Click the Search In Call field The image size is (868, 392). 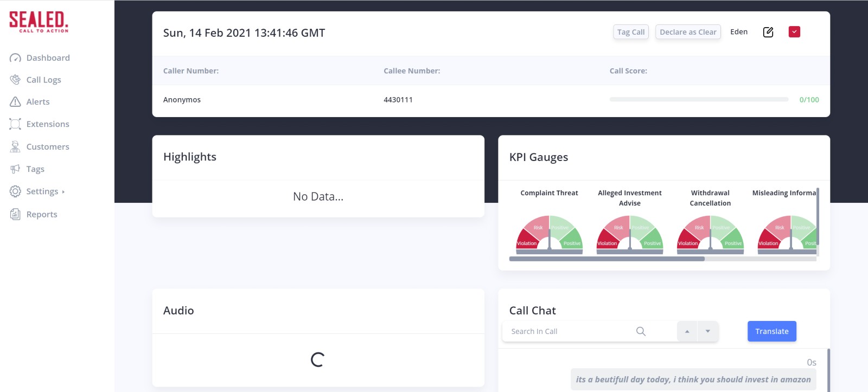[x=570, y=331]
